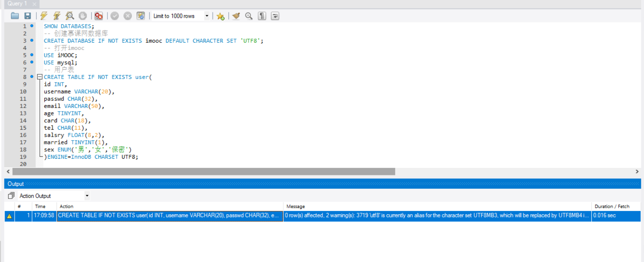644x262 pixels.
Task: Click the ENGINE=InnoDB CHARSET UTF8 line
Action: (x=91, y=157)
